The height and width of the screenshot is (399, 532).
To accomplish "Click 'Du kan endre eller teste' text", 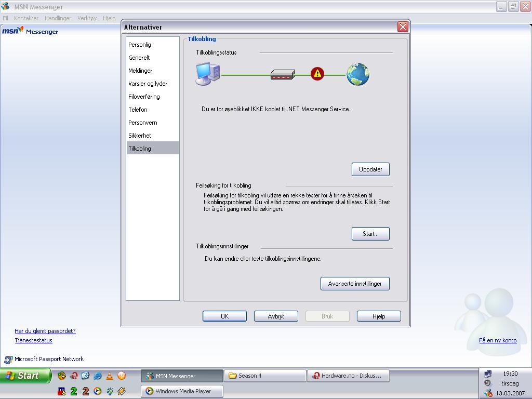I will tap(263, 259).
